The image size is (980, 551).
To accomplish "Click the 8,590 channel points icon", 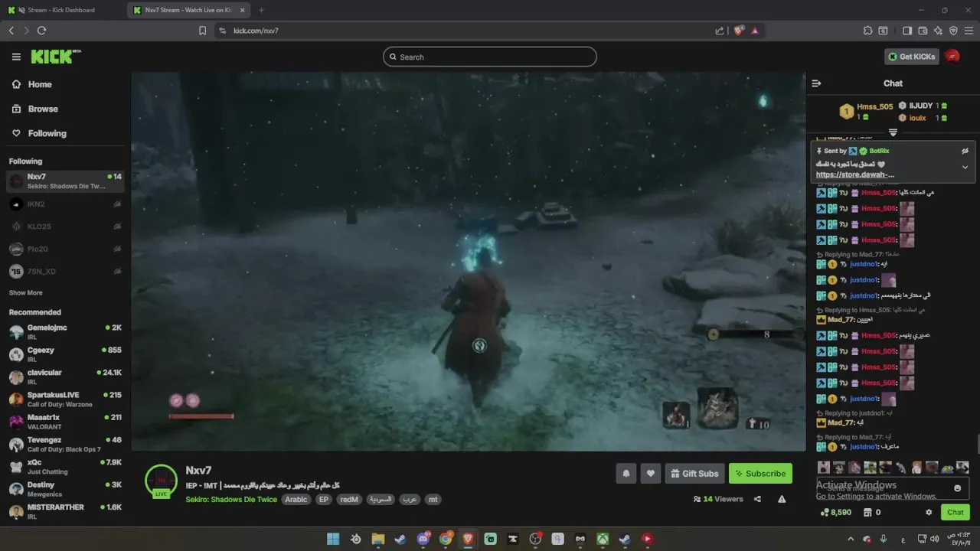I will (824, 513).
